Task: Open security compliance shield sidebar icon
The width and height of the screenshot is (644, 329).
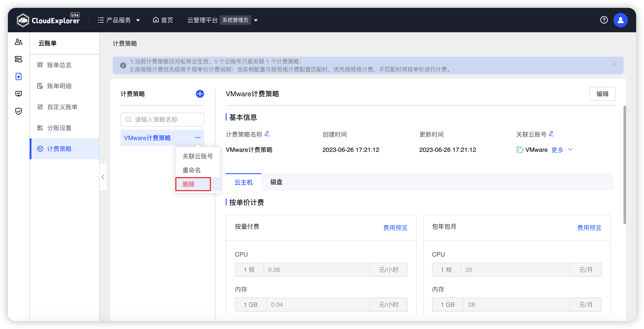Action: 19,111
